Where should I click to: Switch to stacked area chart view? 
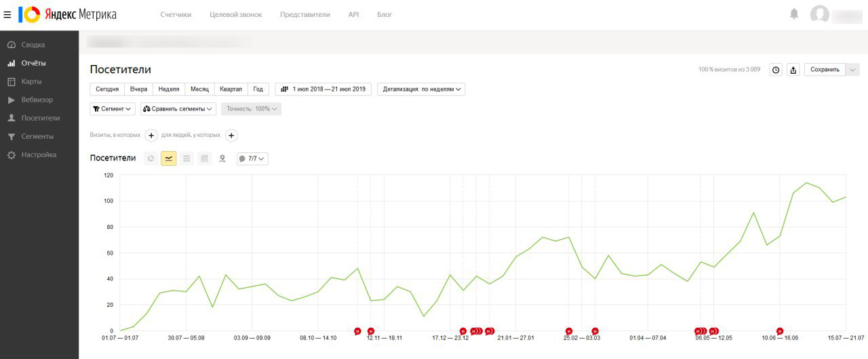pos(186,159)
